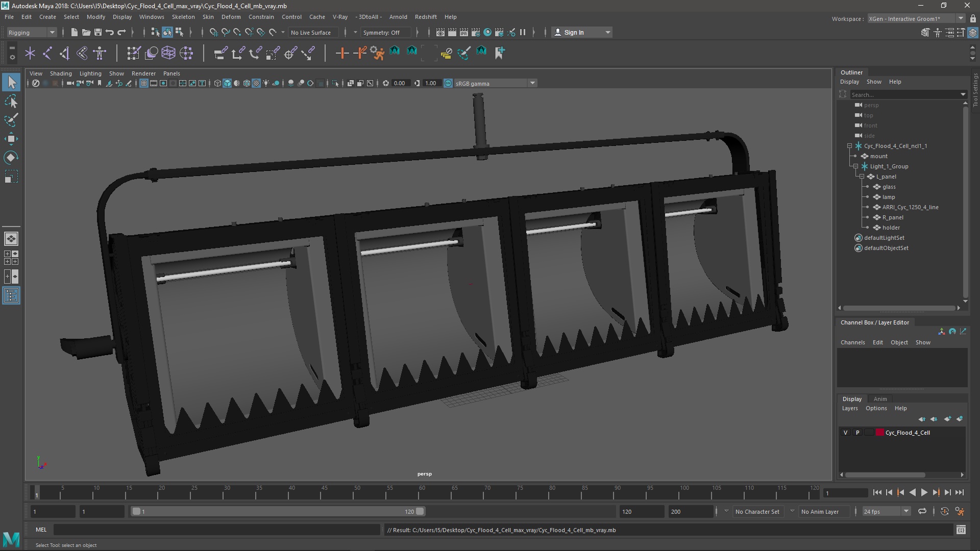The width and height of the screenshot is (980, 551).
Task: Toggle playback P of Cyc_Flood_4_Cell layer
Action: [x=857, y=433]
